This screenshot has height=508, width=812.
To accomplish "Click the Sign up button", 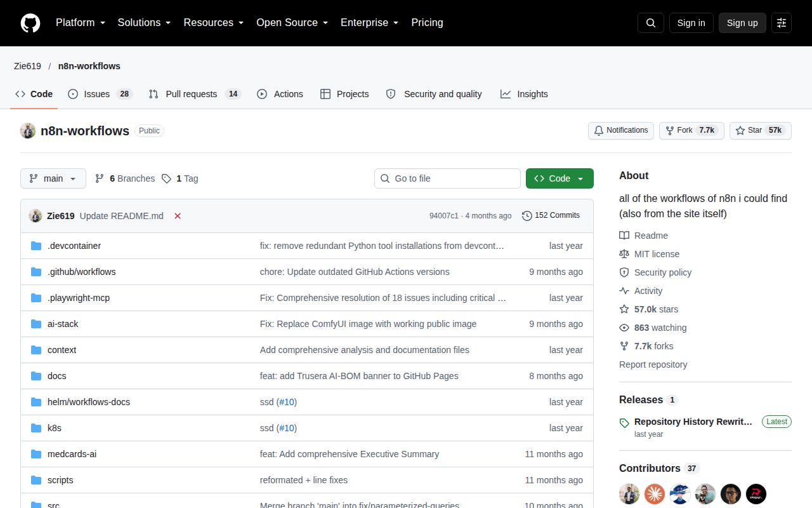I will click(742, 23).
